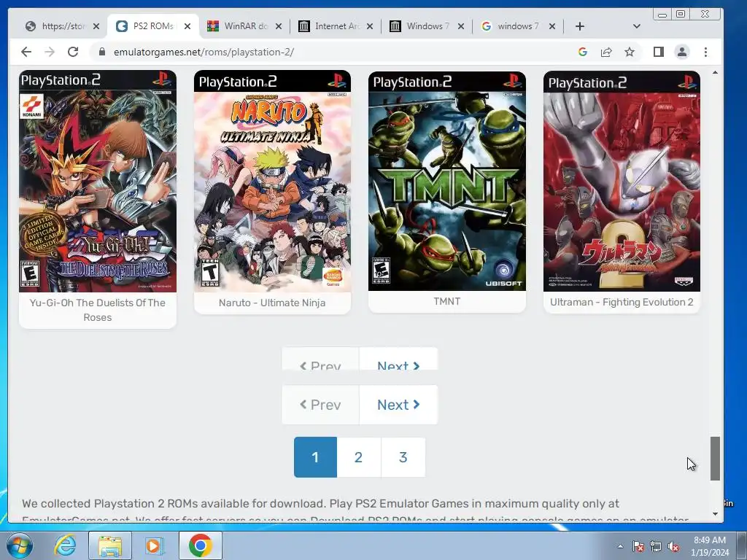Click the scrollbar up arrow
The height and width of the screenshot is (560, 747).
(715, 72)
